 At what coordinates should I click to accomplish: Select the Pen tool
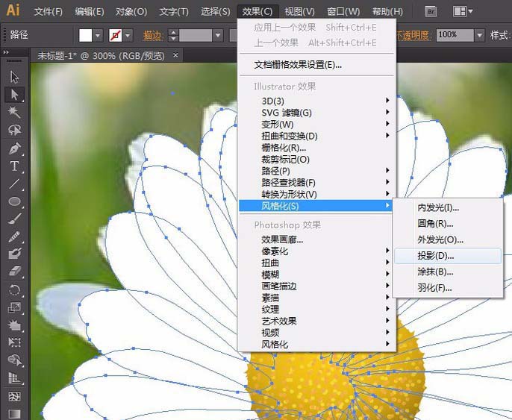(14, 148)
